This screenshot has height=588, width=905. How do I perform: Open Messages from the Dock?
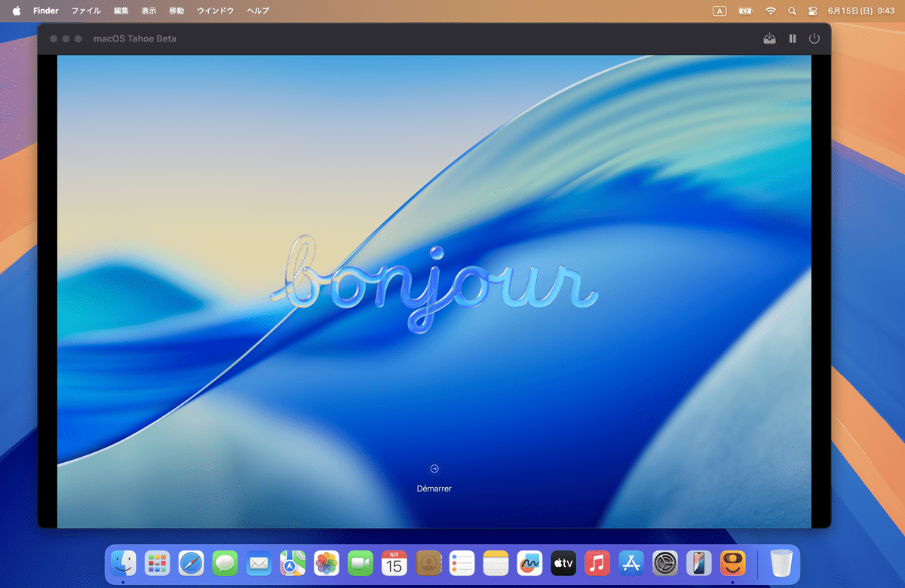tap(225, 563)
